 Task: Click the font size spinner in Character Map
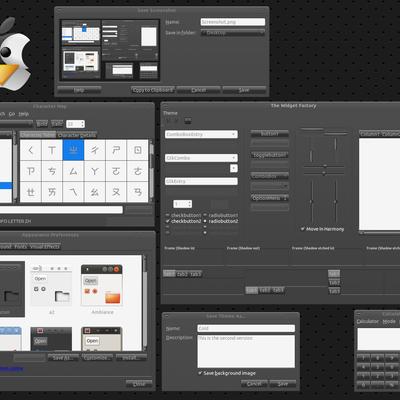point(75,124)
